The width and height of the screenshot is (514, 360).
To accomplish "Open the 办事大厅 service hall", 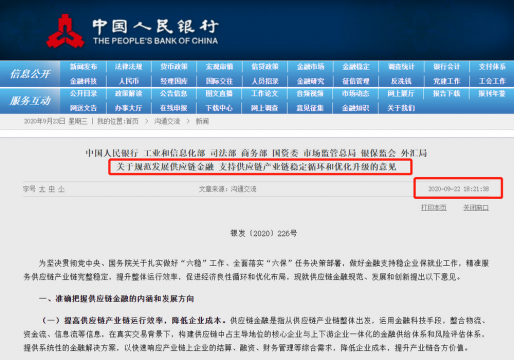I will point(129,108).
